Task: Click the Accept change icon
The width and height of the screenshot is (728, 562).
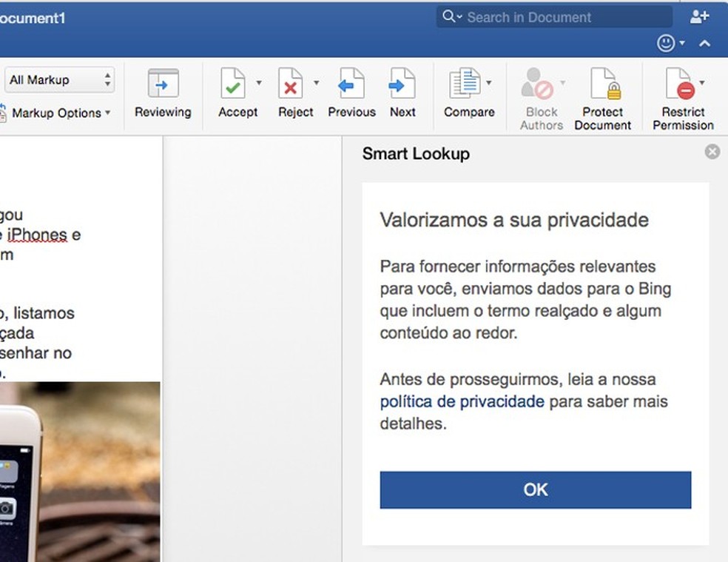Action: tap(234, 84)
